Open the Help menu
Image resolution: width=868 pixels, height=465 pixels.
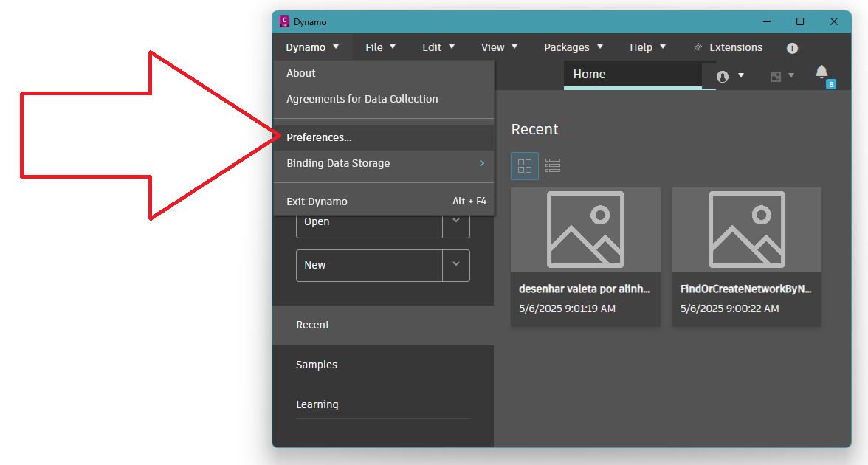pos(648,47)
